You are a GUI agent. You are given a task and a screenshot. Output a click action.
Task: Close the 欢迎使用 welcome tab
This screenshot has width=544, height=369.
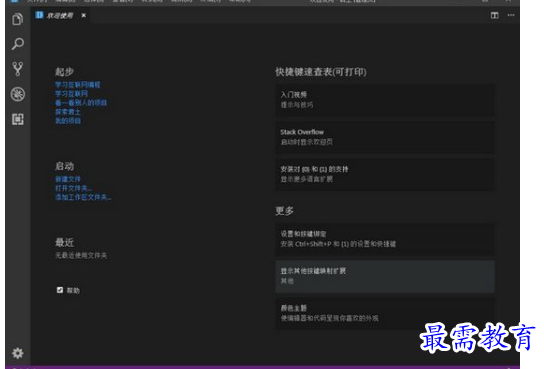[x=84, y=15]
